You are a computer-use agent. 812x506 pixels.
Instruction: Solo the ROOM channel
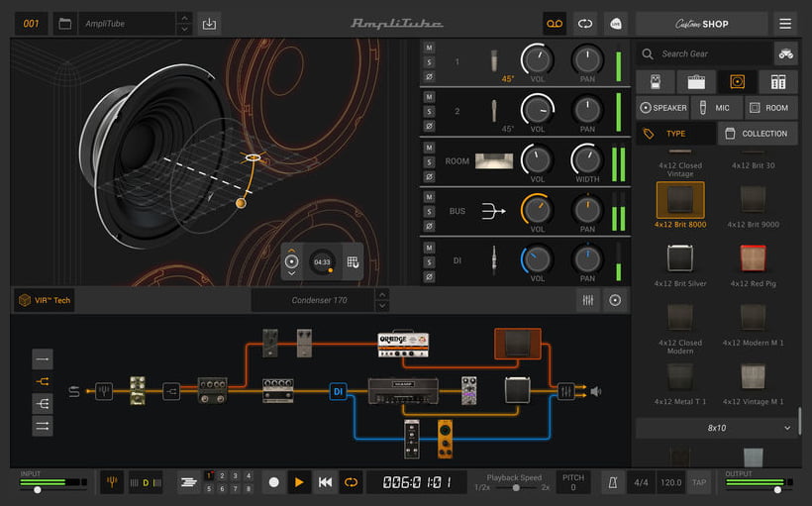429,162
